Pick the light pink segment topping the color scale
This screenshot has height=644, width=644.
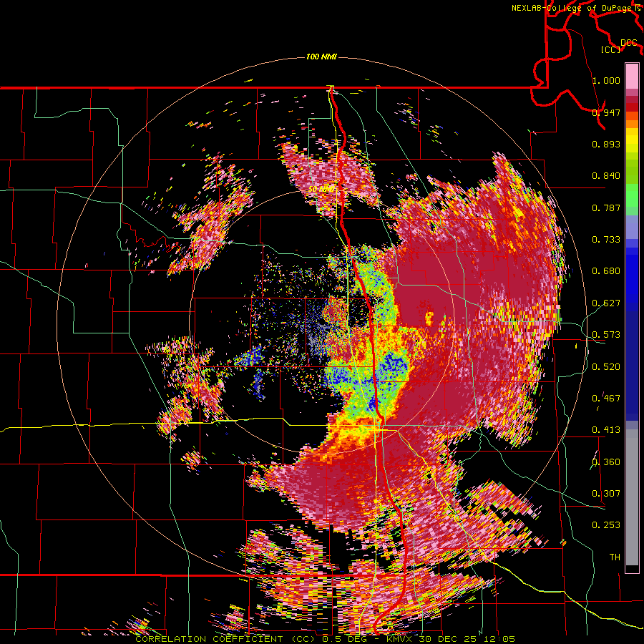(632, 76)
